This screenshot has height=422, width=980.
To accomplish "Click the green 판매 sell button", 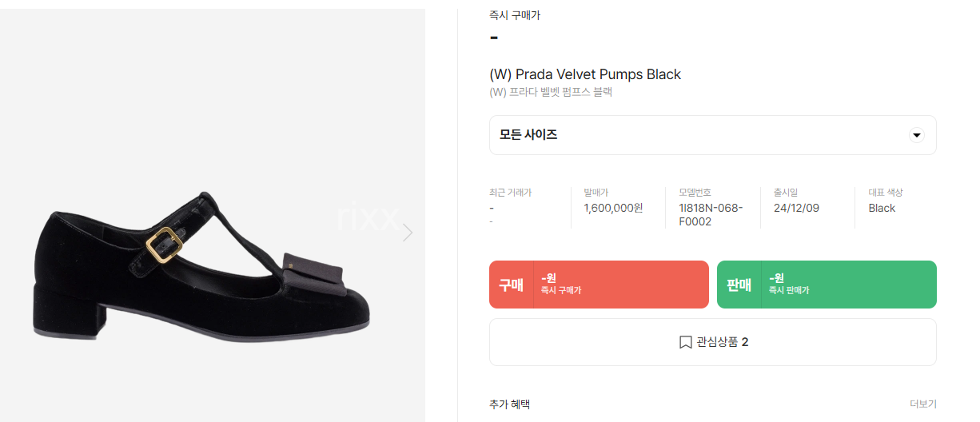I will [827, 285].
